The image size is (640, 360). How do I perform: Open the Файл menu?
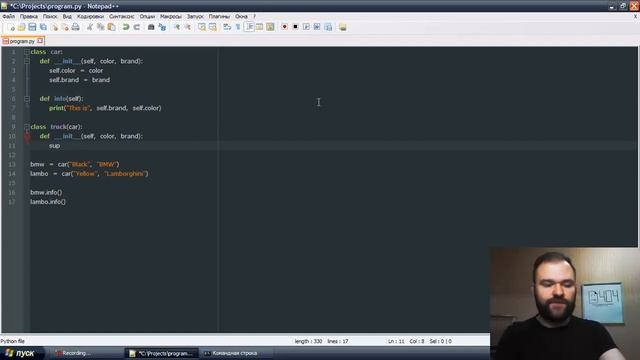coord(9,16)
